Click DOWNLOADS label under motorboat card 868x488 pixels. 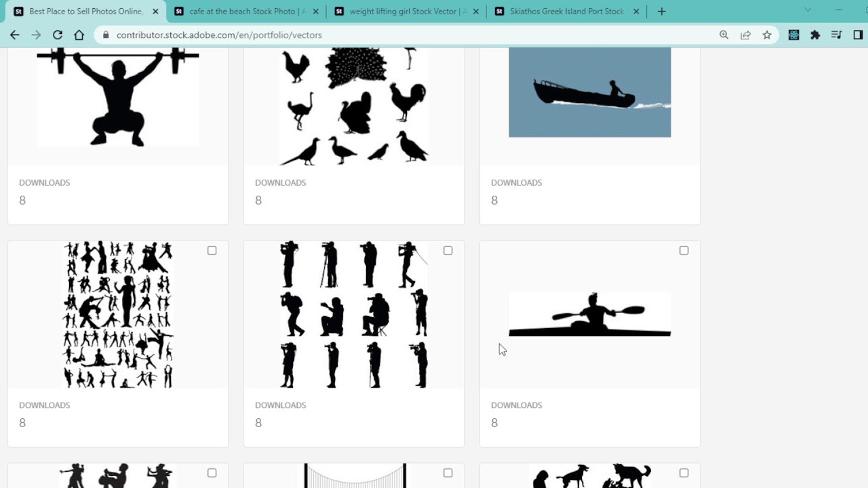(517, 182)
